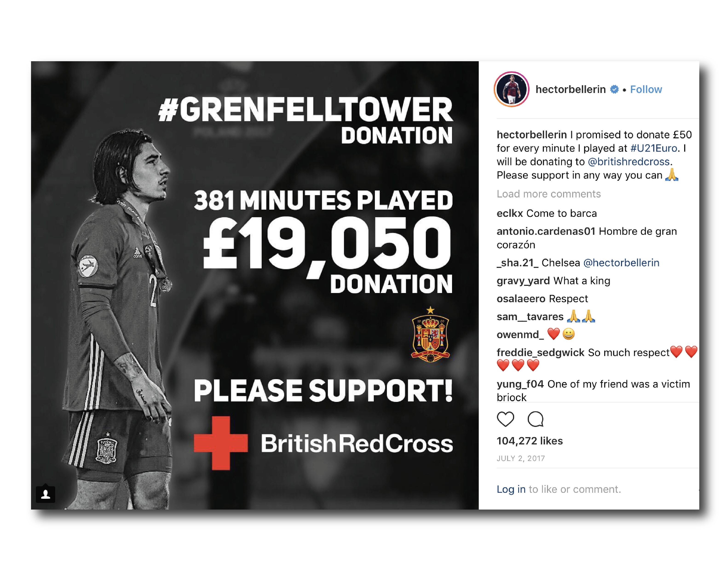Open eclkx commenter profile

point(509,213)
